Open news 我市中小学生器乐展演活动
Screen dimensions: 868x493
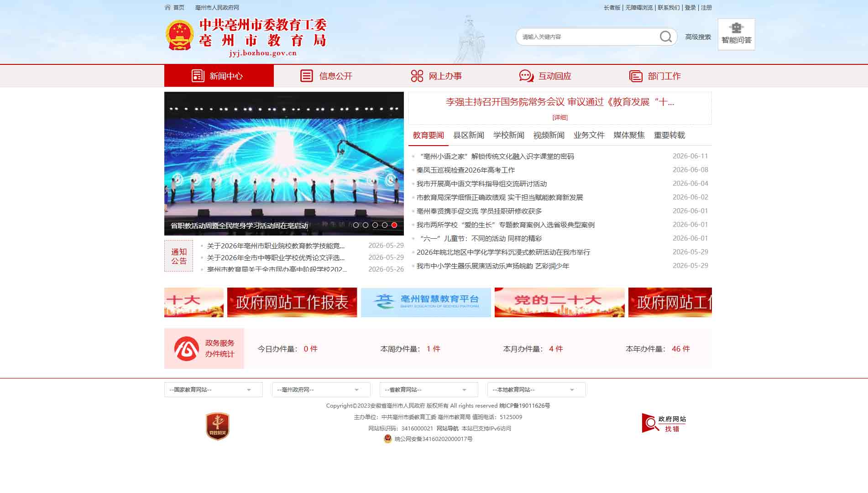pos(493,266)
